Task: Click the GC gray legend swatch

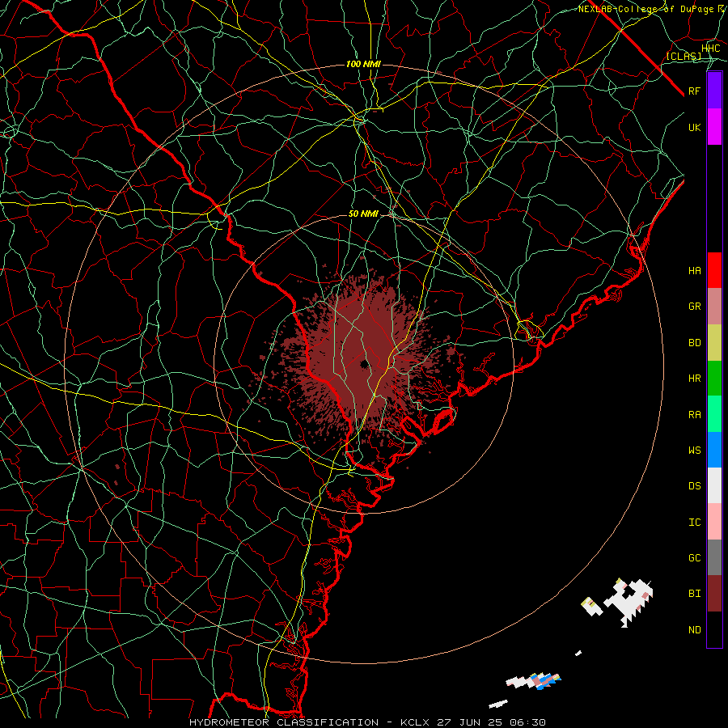Action: (x=714, y=557)
